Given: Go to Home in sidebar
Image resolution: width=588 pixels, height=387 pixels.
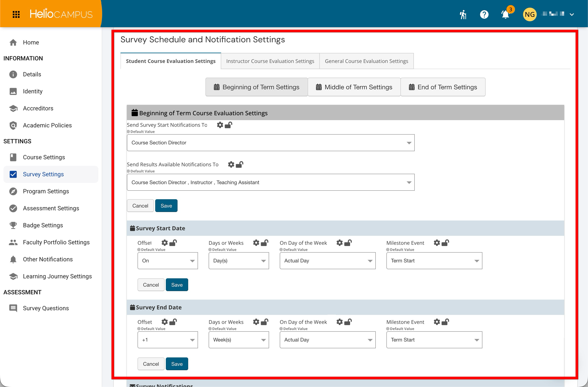Looking at the screenshot, I should point(51,43).
